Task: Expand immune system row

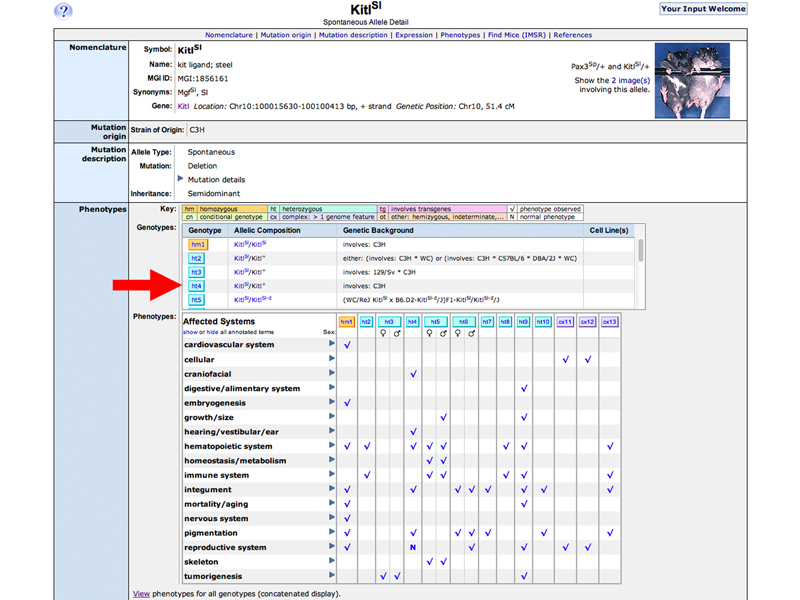Action: tap(332, 474)
